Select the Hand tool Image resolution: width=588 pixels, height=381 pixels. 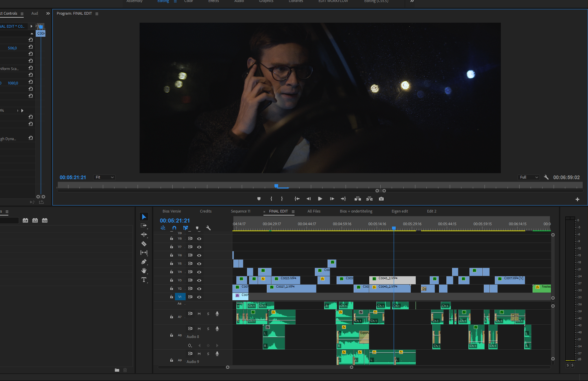[x=144, y=271]
